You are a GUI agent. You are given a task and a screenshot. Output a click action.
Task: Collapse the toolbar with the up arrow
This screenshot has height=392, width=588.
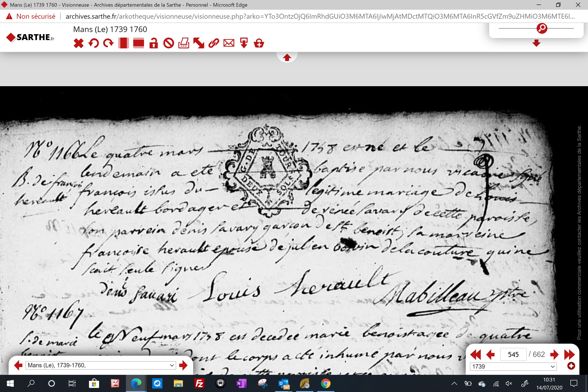tap(287, 58)
